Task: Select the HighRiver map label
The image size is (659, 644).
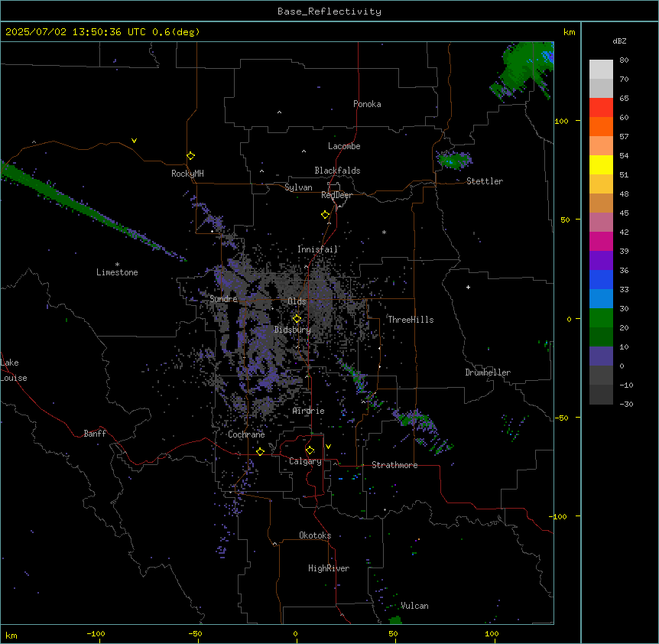Action: click(x=329, y=568)
